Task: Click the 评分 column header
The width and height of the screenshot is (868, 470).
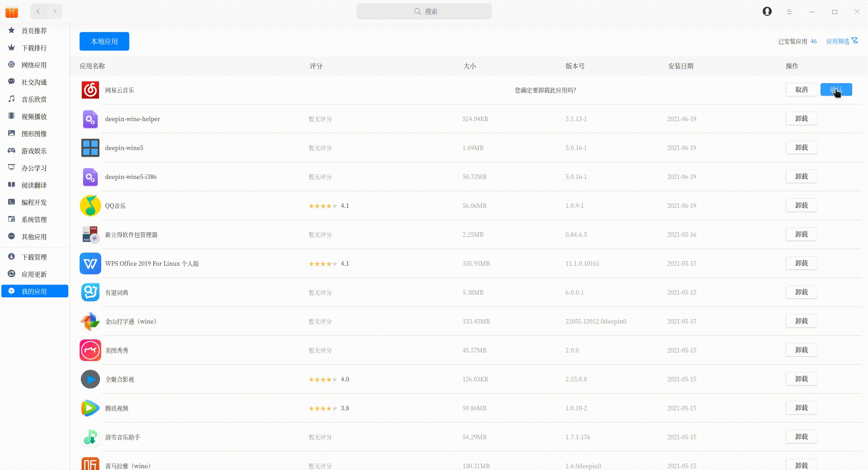Action: click(x=316, y=66)
